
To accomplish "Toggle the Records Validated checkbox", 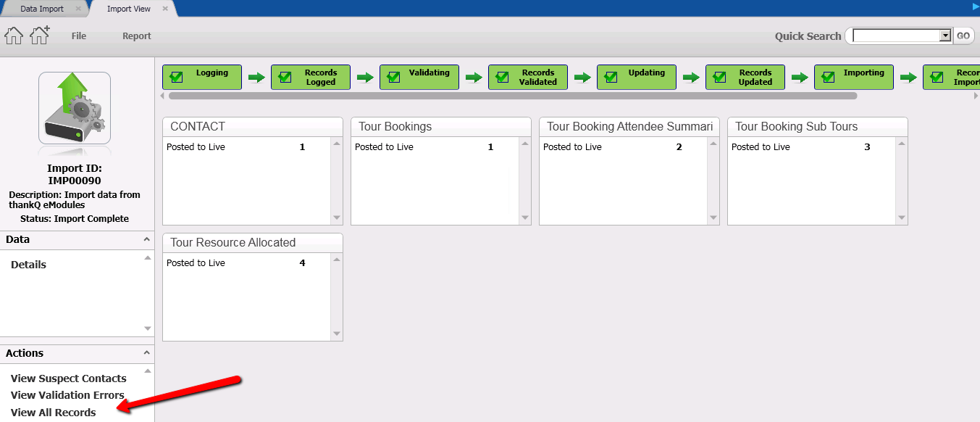I will [502, 77].
